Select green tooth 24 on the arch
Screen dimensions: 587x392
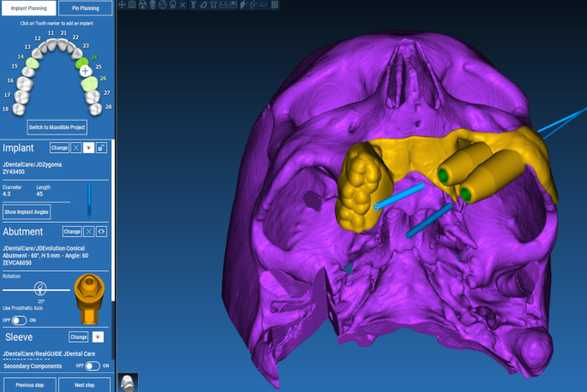click(x=81, y=62)
